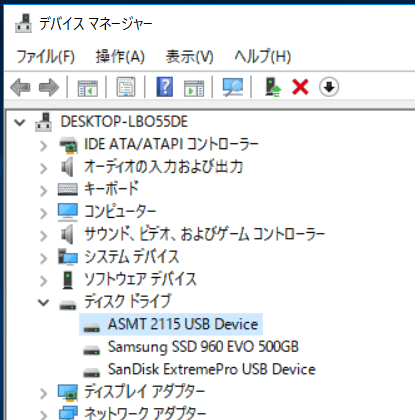
Task: Click the drive icon of ASMT 2115
Action: pos(91,327)
